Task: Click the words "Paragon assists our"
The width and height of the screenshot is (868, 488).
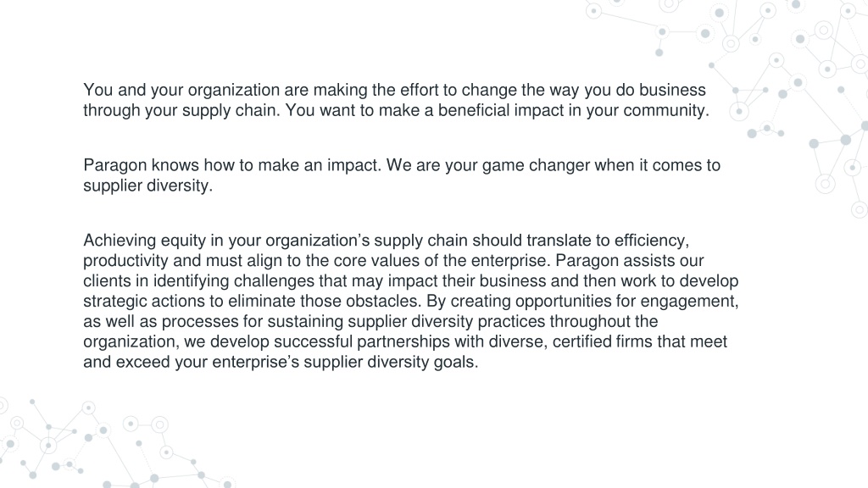Action: (630, 261)
